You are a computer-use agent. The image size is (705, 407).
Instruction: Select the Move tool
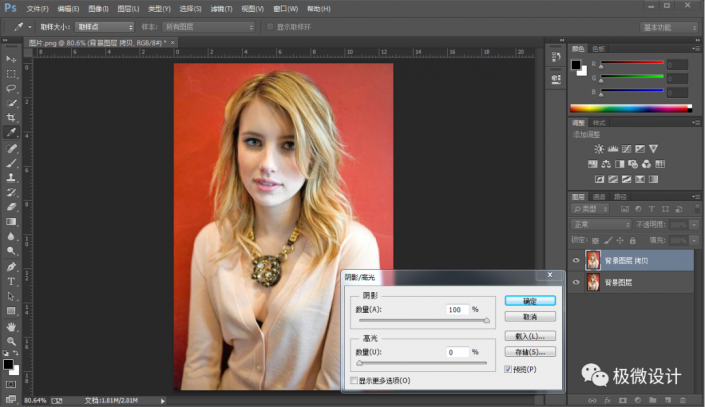coord(11,59)
